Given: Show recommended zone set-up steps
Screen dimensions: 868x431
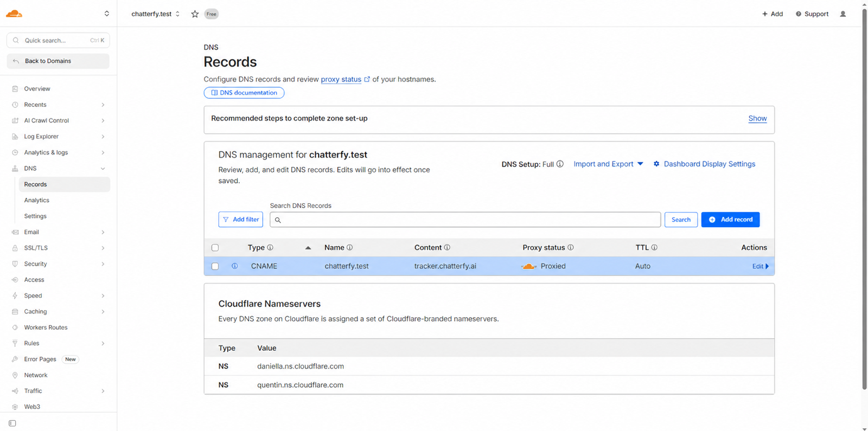Looking at the screenshot, I should point(757,119).
